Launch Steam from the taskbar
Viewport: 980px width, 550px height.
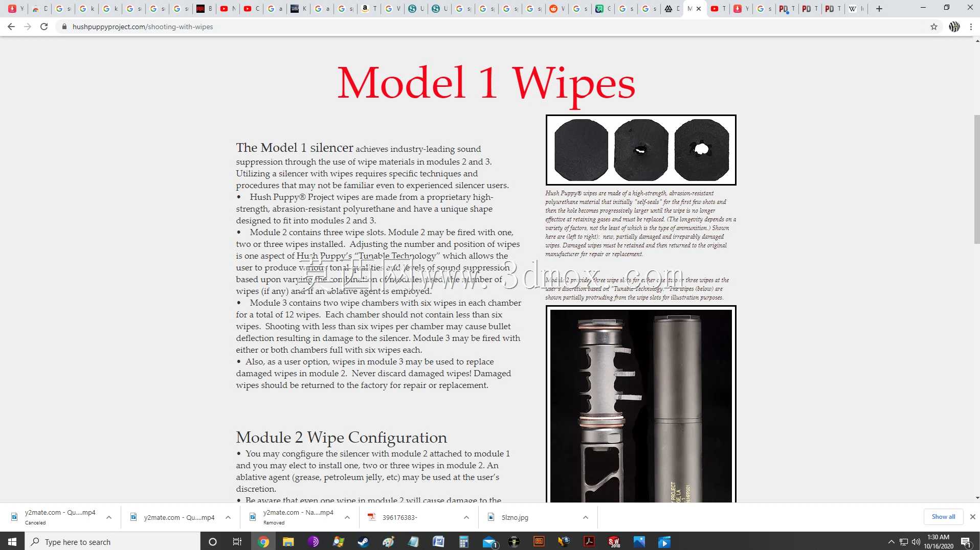click(x=363, y=542)
